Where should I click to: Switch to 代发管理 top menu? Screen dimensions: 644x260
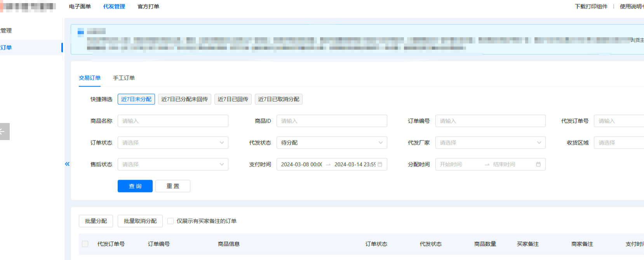click(x=114, y=7)
